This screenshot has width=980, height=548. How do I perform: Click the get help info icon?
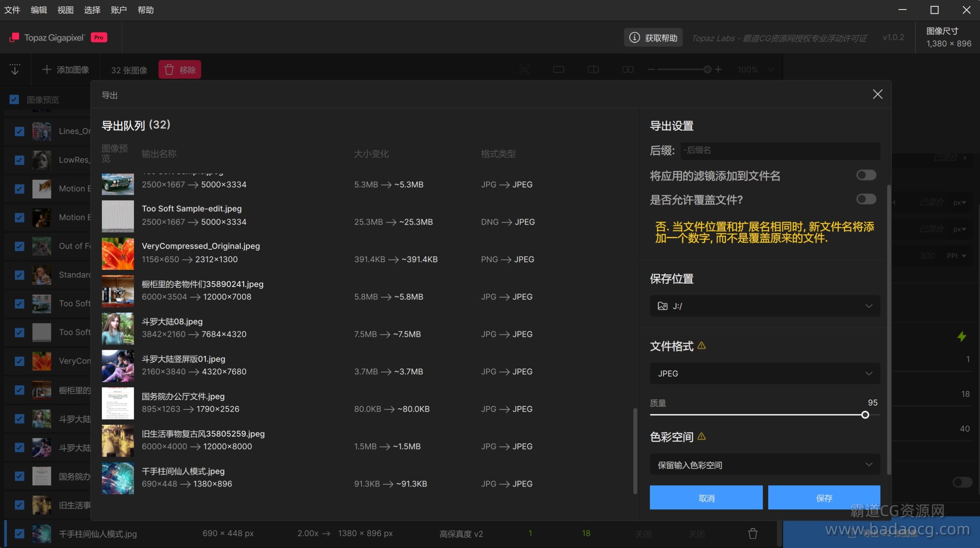tap(634, 38)
